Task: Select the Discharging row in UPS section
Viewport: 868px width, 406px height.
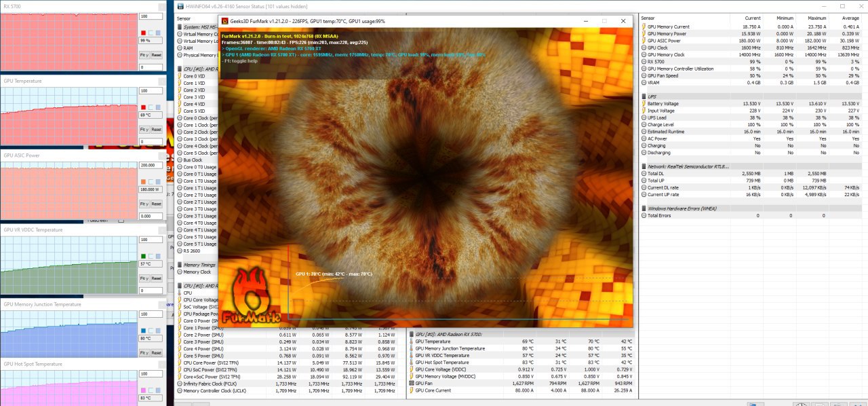Action: (753, 153)
